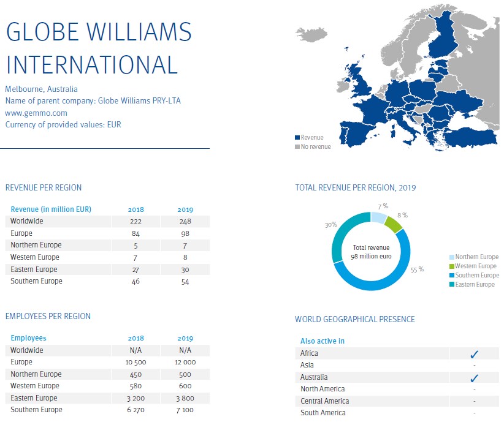Click the dash in the Asia row
The image size is (504, 422).
[474, 365]
